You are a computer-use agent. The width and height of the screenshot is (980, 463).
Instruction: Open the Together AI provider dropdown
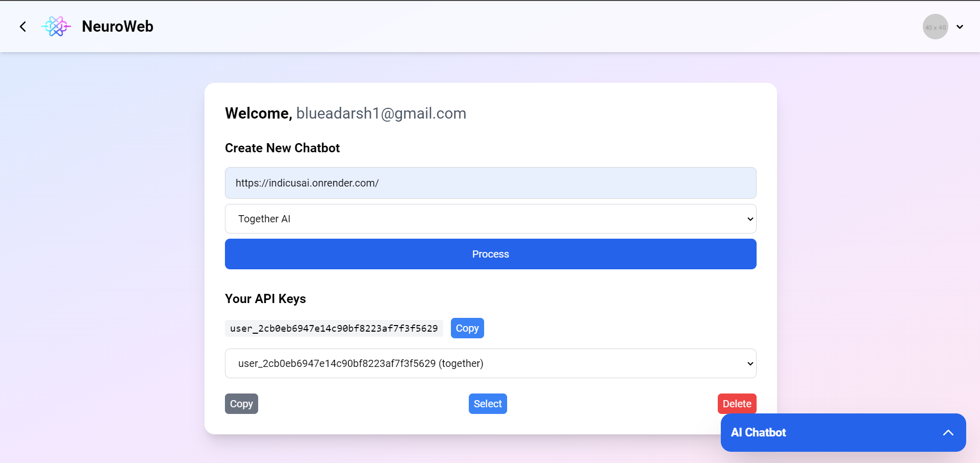(x=491, y=219)
